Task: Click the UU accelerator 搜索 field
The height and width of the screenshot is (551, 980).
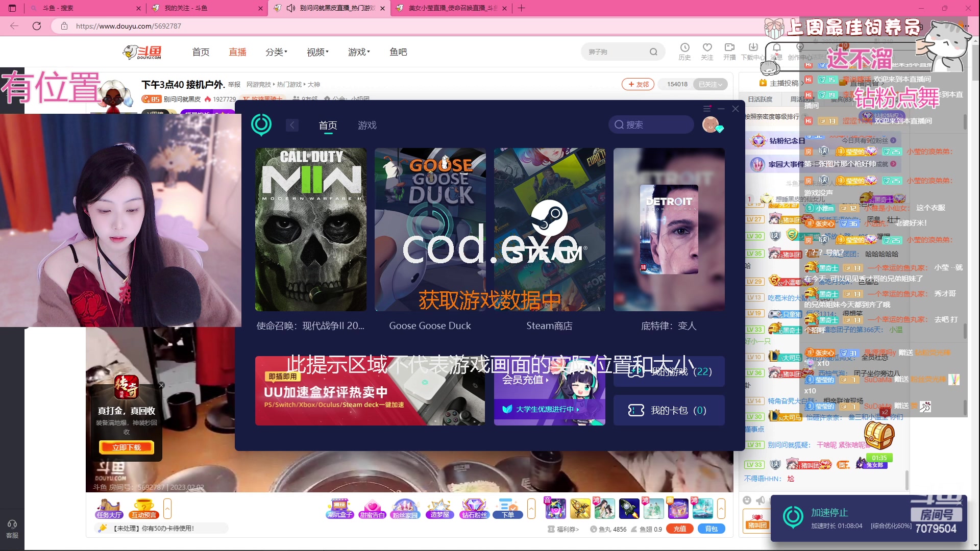Action: (x=651, y=124)
